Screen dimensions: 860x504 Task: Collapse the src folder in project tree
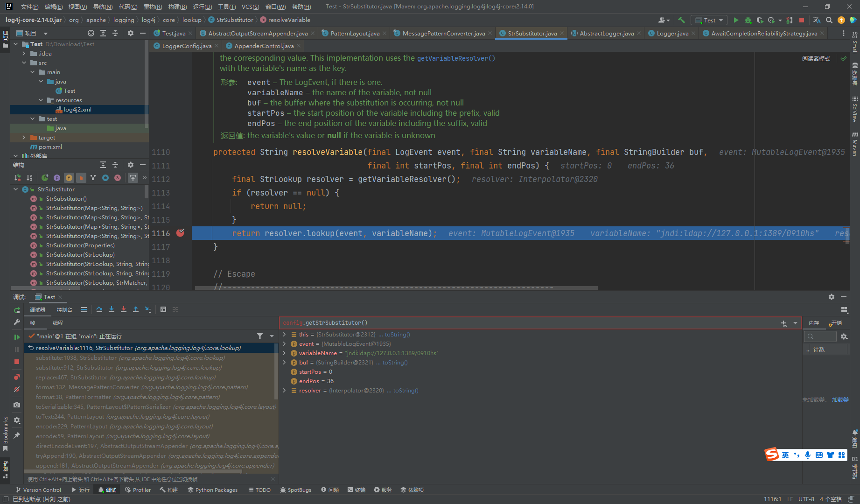pos(24,63)
